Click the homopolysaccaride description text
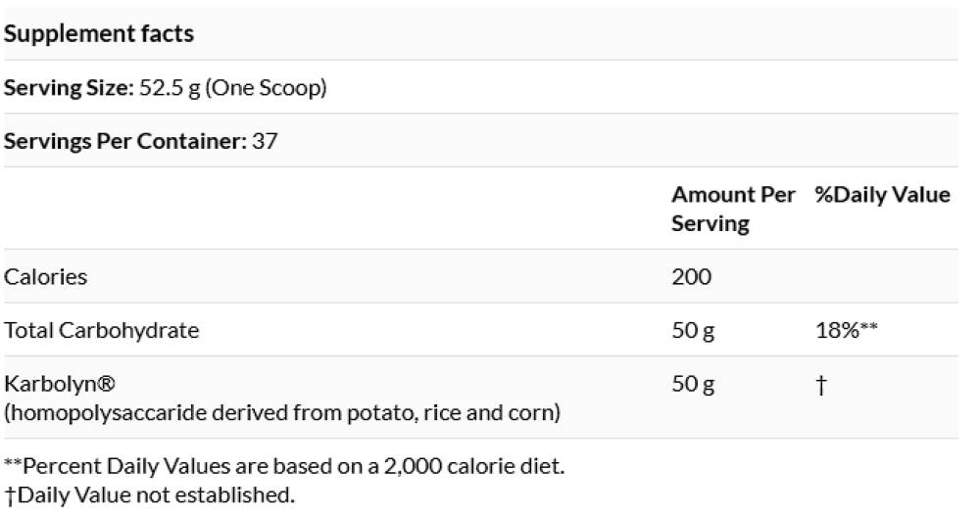 coord(282,412)
